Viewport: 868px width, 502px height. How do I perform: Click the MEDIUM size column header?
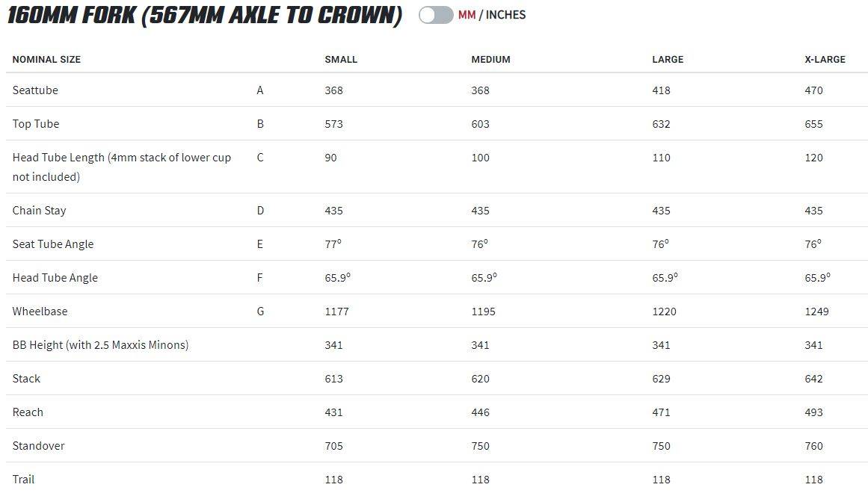[490, 59]
